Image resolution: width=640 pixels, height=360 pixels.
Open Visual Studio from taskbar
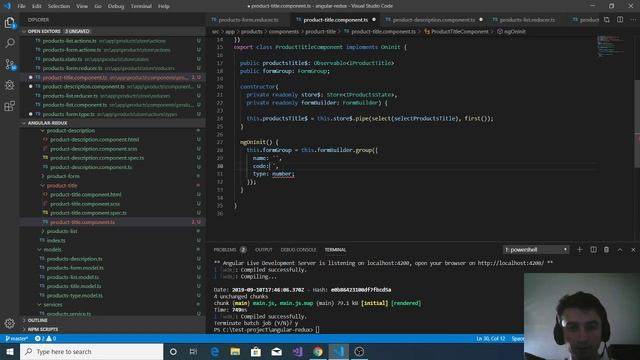[x=297, y=351]
